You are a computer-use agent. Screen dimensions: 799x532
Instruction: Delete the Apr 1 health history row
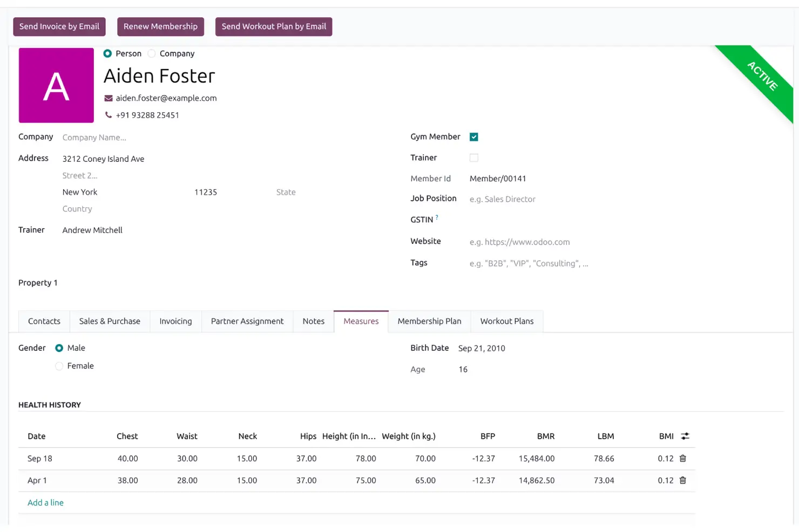(682, 480)
